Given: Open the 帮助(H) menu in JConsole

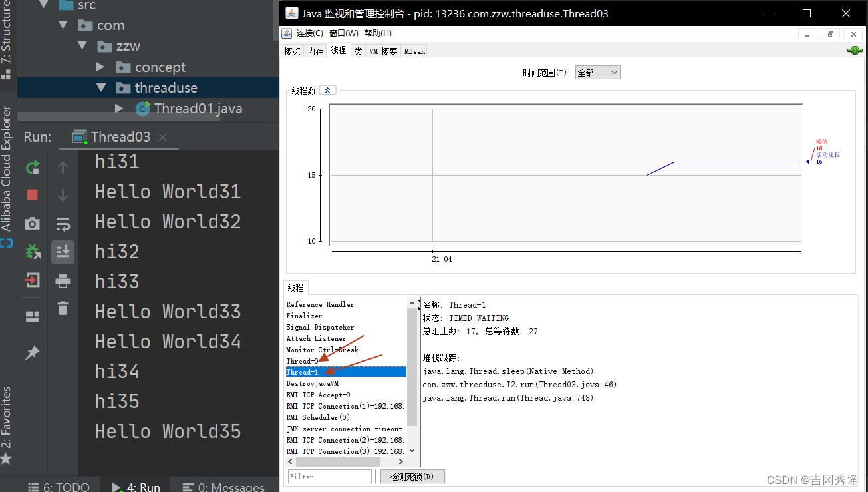Looking at the screenshot, I should [x=378, y=33].
